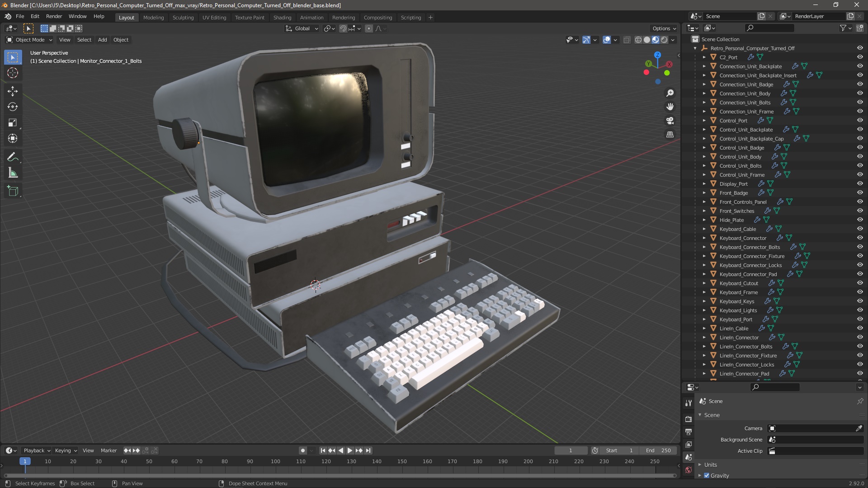Switch to Modeling workspace tab

[x=153, y=17]
